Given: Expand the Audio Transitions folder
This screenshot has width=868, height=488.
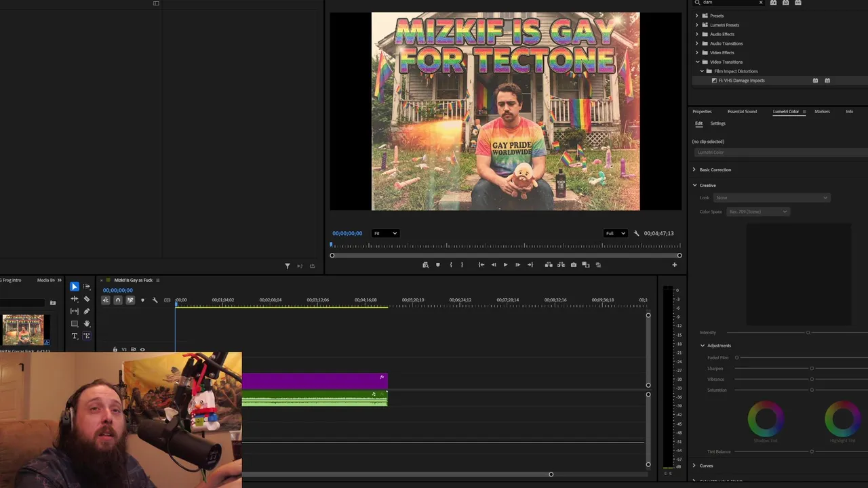Looking at the screenshot, I should click(697, 43).
